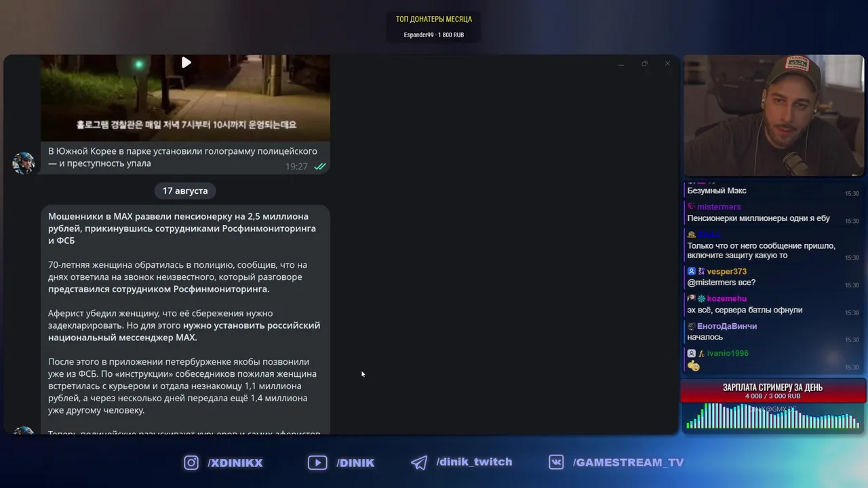Open the read checkmarks on the 19:27 message
The image size is (868, 488).
(319, 166)
